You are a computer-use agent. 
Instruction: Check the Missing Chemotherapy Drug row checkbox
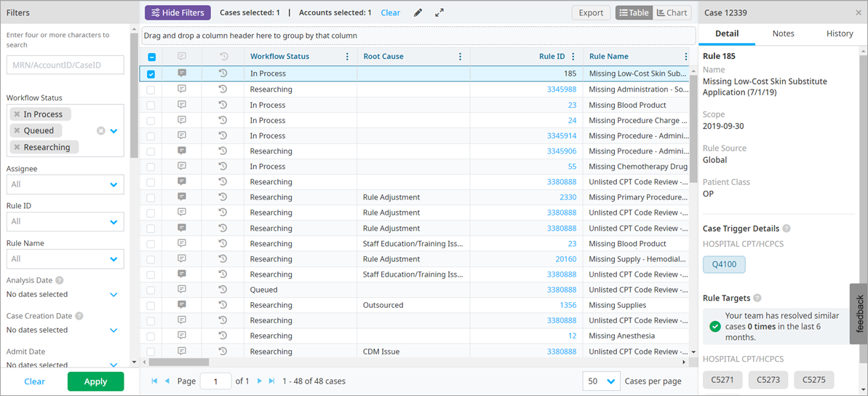151,166
